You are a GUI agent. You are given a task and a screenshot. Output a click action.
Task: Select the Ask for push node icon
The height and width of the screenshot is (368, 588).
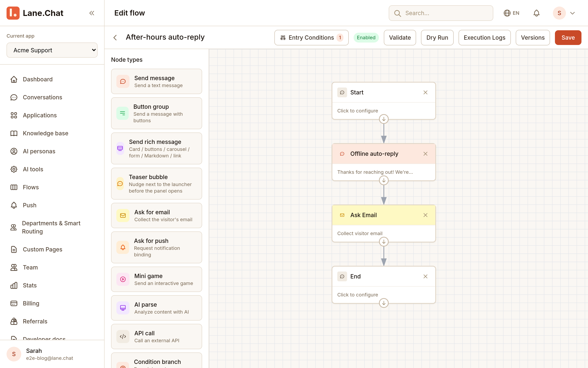tap(123, 248)
